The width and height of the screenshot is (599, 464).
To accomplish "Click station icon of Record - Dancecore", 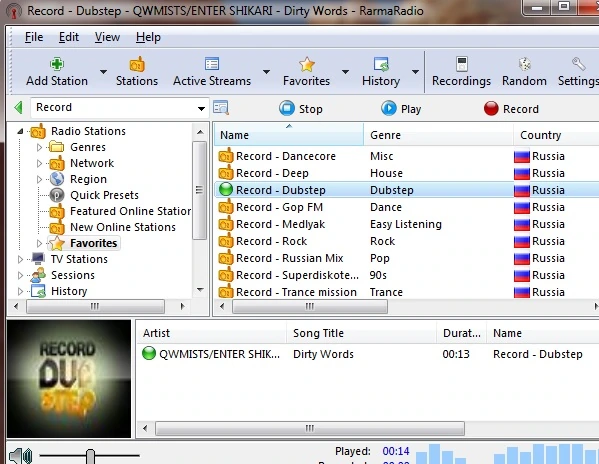I will (x=226, y=156).
